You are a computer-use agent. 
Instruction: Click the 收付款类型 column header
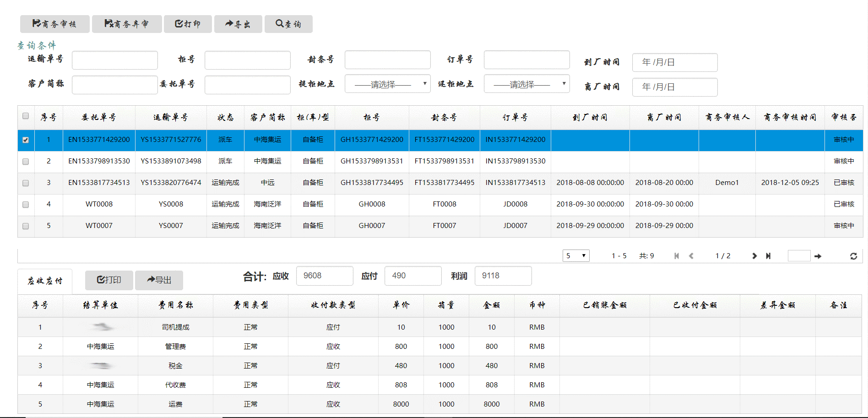coord(333,305)
